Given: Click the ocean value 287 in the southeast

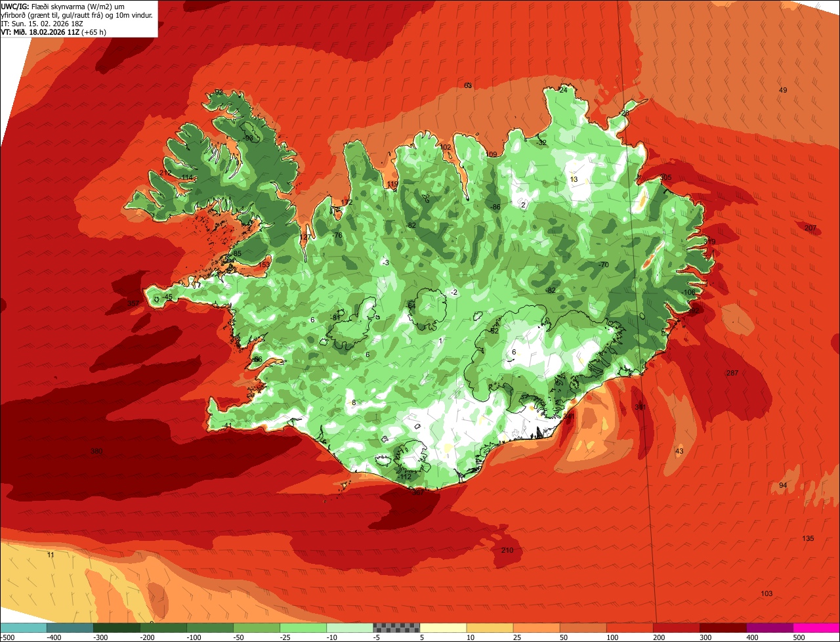Looking at the screenshot, I should click(732, 373).
